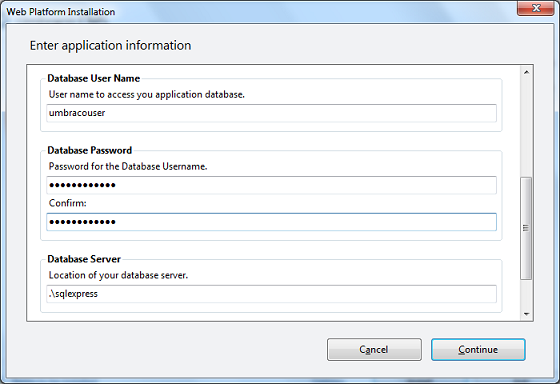Viewport: 560px width, 384px height.
Task: Click the scrollbar up arrow
Action: click(526, 73)
